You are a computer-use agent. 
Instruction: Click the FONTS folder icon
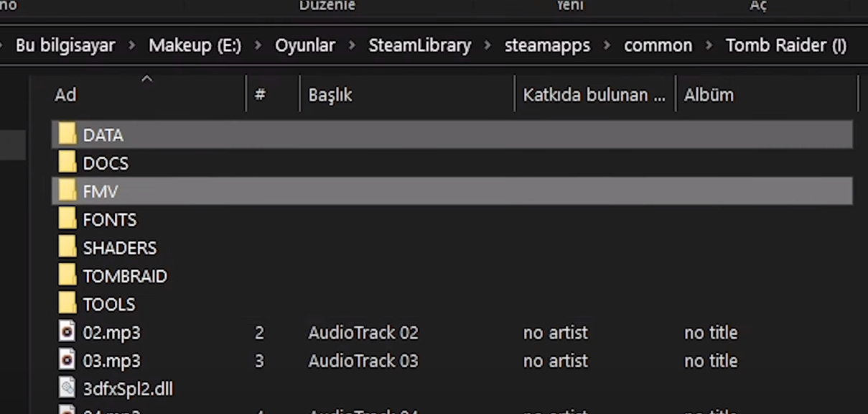pyautogui.click(x=67, y=219)
